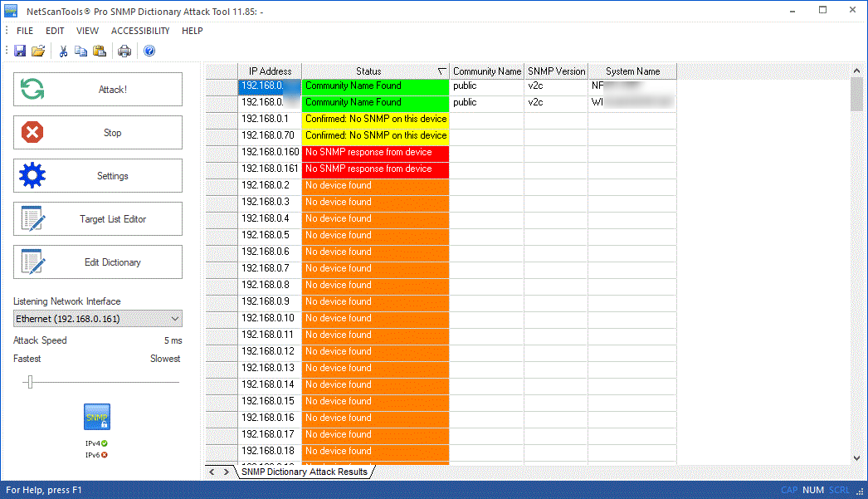Screen dimensions: 868x499
Task: Click the Print toolbar icon
Action: (x=124, y=51)
